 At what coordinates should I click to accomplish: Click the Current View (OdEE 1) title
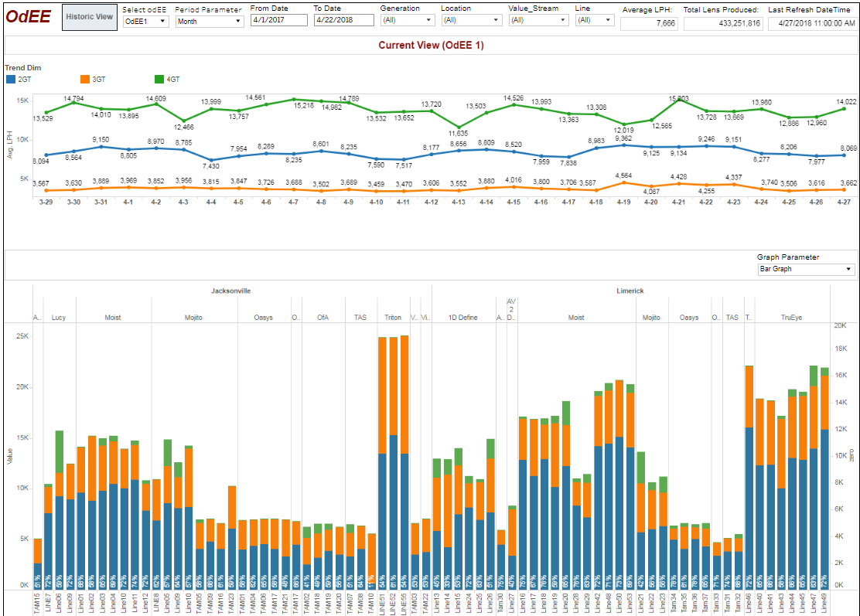click(x=431, y=45)
